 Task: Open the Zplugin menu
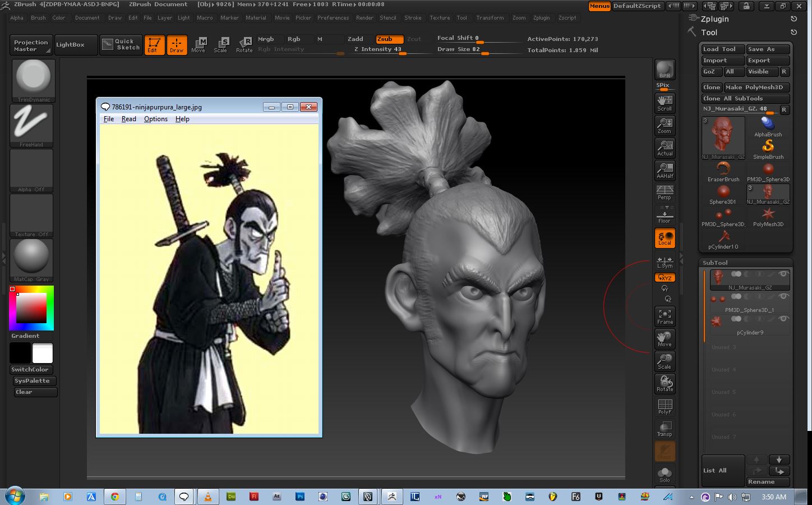pyautogui.click(x=541, y=18)
